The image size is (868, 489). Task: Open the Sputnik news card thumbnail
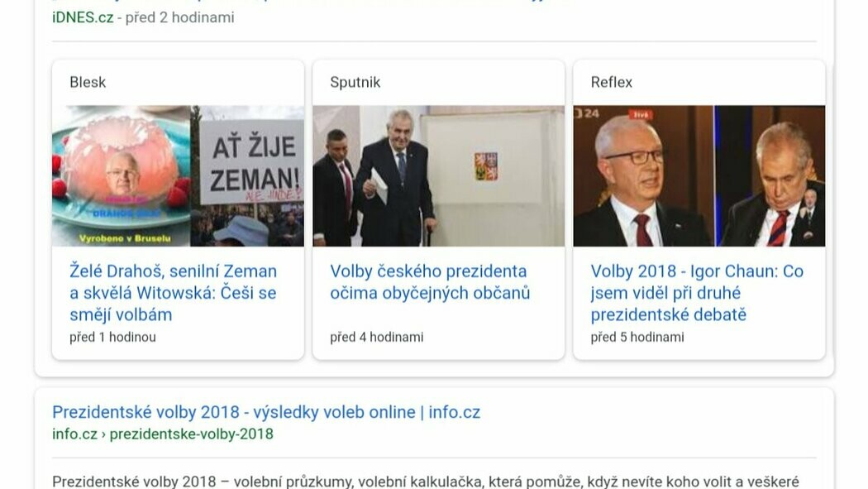438,175
